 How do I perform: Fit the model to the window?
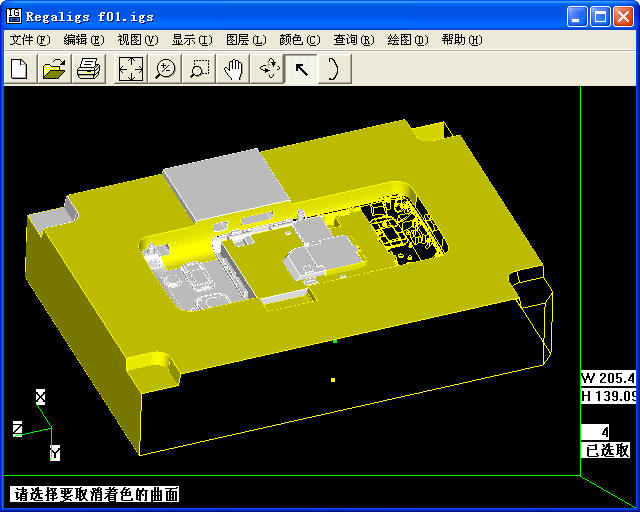pyautogui.click(x=131, y=68)
